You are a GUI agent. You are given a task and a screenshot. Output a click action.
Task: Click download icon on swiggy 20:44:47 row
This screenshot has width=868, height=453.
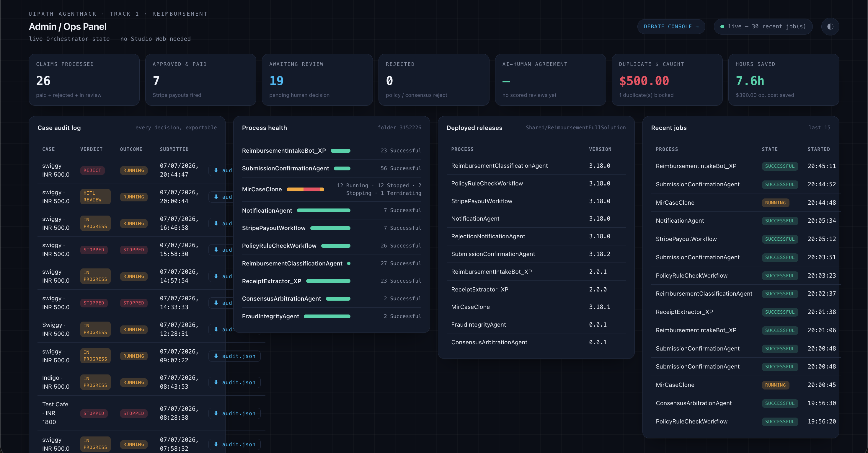tap(216, 170)
